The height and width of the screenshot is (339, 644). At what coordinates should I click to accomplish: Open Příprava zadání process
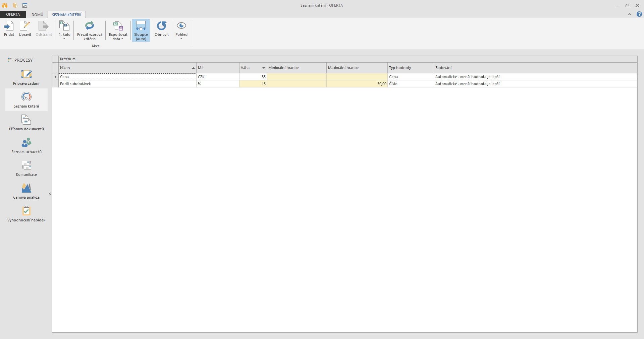tap(26, 77)
